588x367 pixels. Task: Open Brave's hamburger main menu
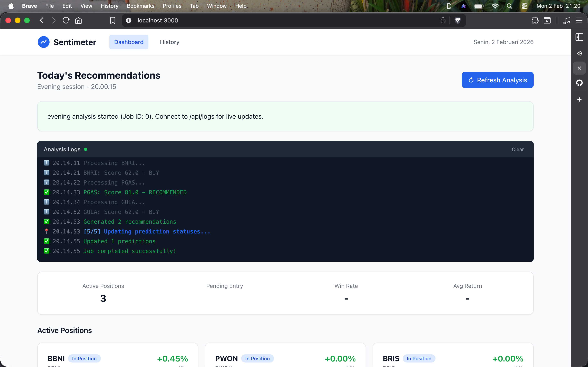coord(579,20)
